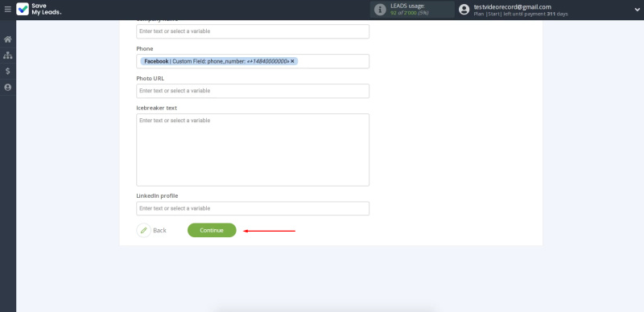Open the profile sidebar icon
644x312 pixels.
click(x=7, y=88)
